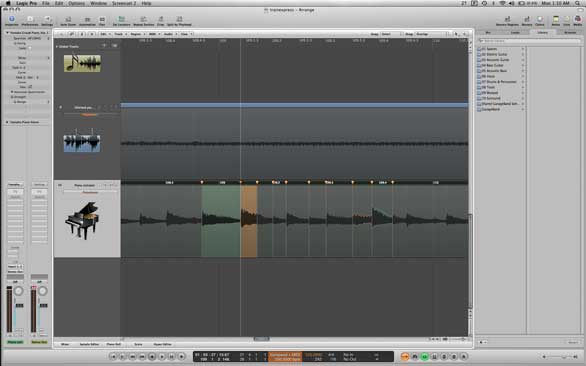Select the orange highlighted piano region slice
Viewport: 586px width, 366px height.
tap(249, 221)
